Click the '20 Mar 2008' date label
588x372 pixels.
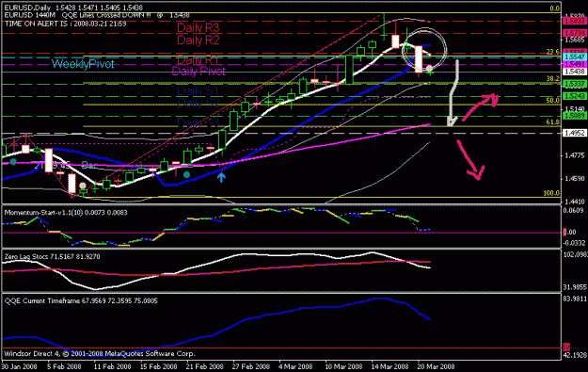(437, 366)
